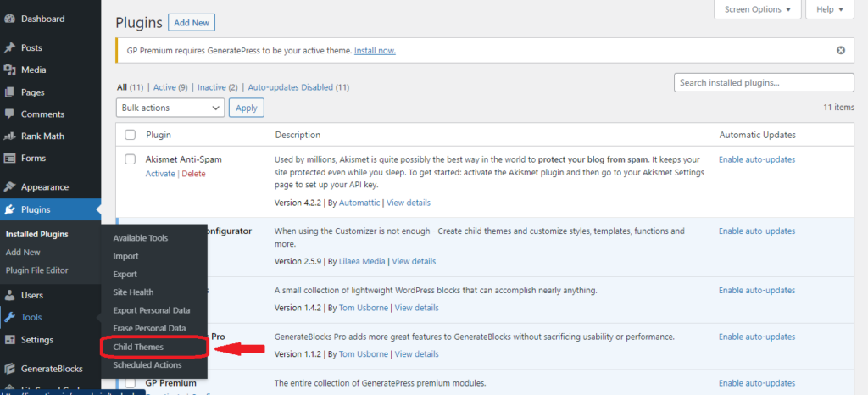
Task: Click the 11 items count text
Action: point(838,108)
